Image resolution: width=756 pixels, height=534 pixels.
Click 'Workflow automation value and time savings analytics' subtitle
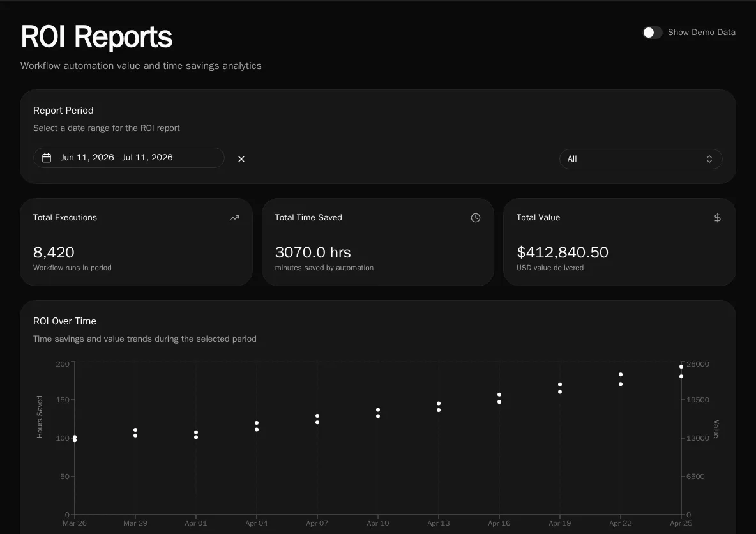tap(140, 66)
